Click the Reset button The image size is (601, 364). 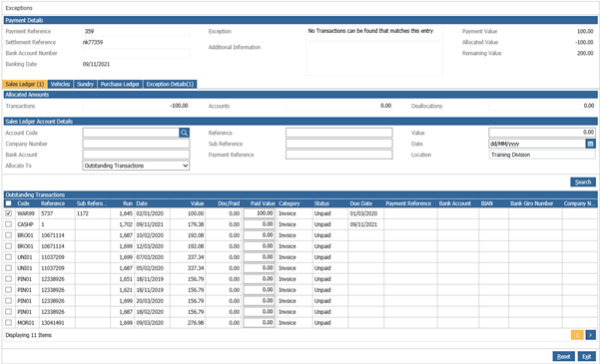[563, 356]
